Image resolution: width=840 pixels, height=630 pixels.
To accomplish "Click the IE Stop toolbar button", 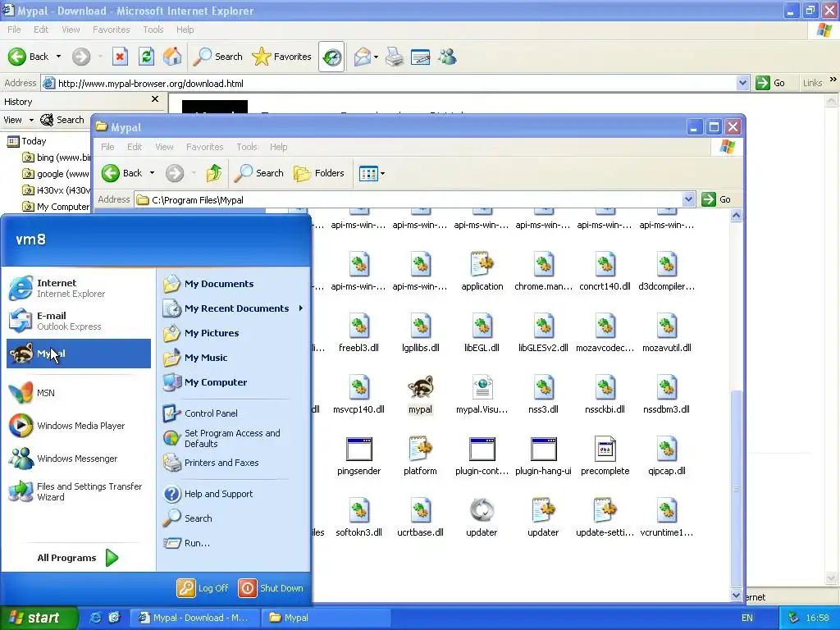I will [x=120, y=57].
